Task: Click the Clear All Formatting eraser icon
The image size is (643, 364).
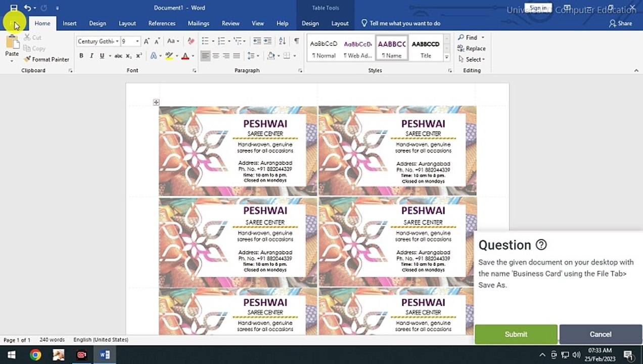Action: pos(191,41)
